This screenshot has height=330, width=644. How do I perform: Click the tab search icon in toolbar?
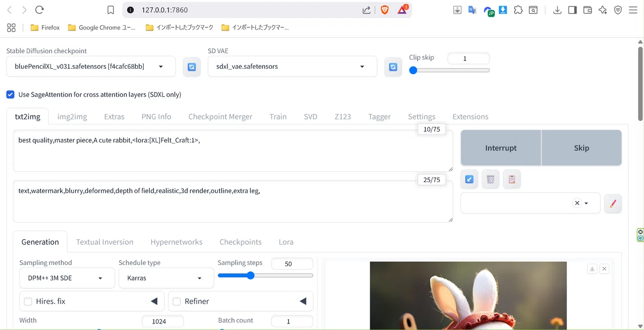533,10
